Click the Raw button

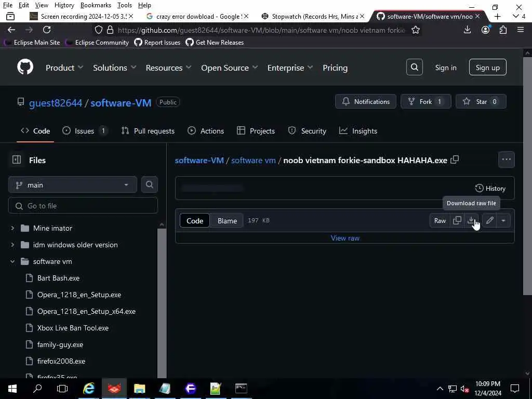coord(440,220)
